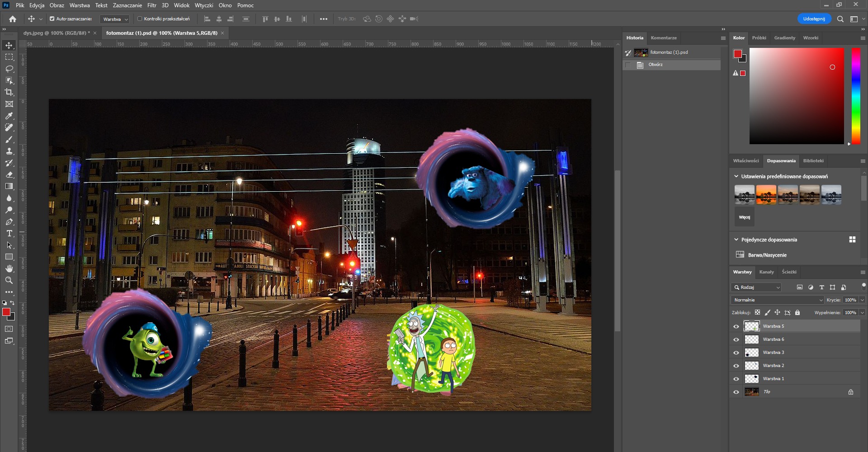868x452 pixels.
Task: Select the Crop tool
Action: pyautogui.click(x=9, y=92)
